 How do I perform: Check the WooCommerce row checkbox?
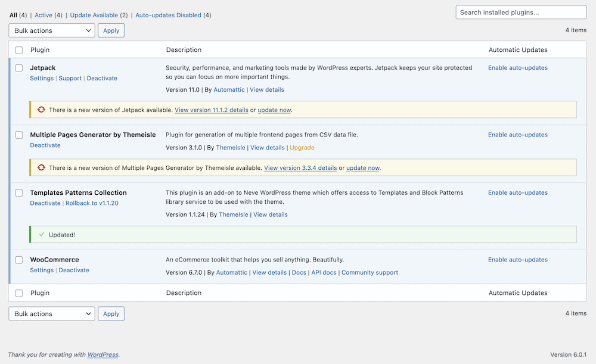click(18, 260)
